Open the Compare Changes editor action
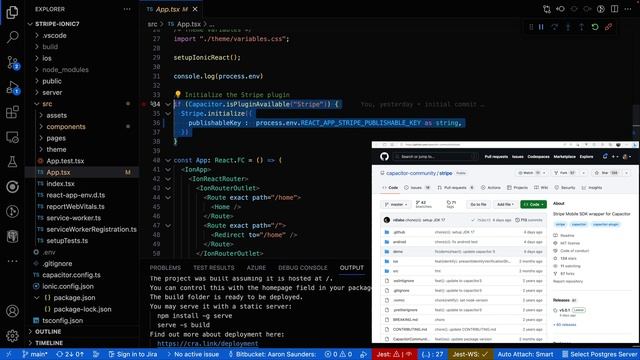This screenshot has height=360, width=640. click(x=547, y=9)
